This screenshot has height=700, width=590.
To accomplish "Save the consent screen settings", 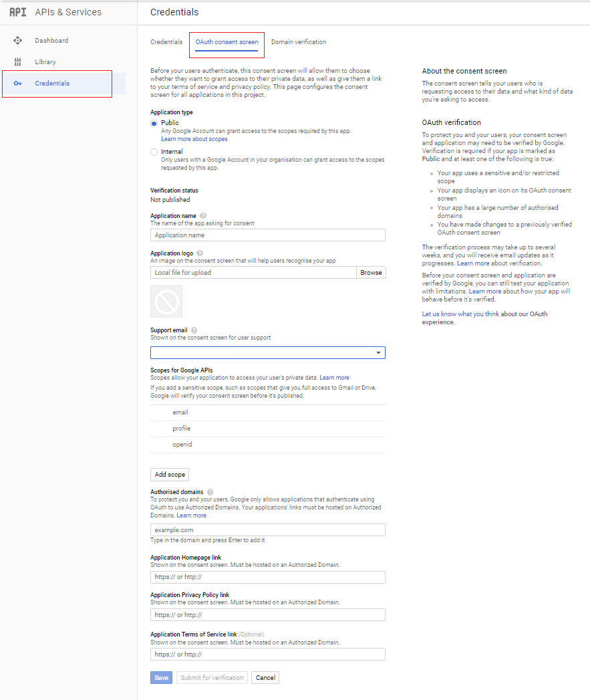I will (x=160, y=677).
